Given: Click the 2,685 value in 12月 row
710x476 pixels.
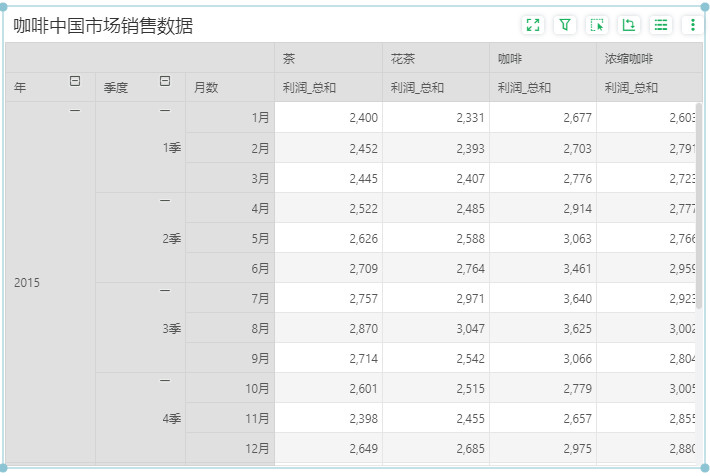Looking at the screenshot, I should click(x=470, y=448).
